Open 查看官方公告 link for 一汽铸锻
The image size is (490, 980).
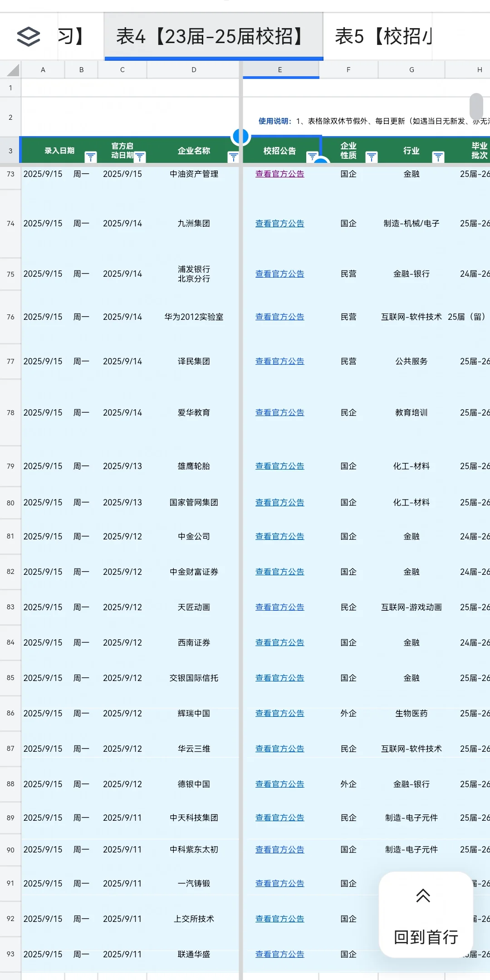(x=280, y=883)
